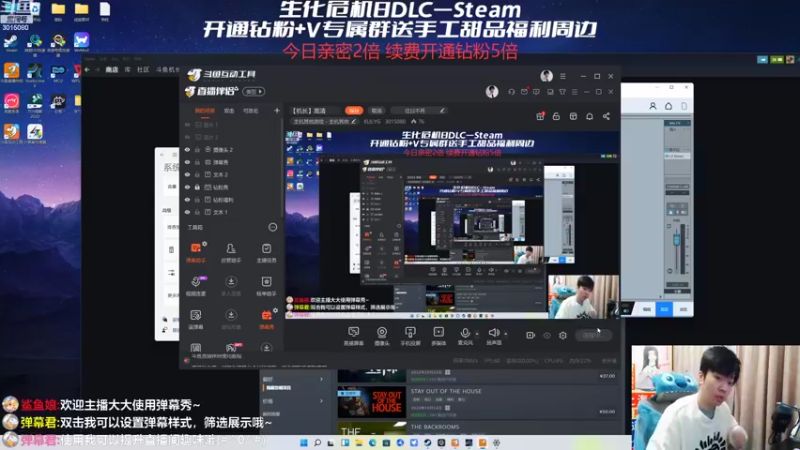
Task: Click orange save button beside title
Action: coord(354,110)
